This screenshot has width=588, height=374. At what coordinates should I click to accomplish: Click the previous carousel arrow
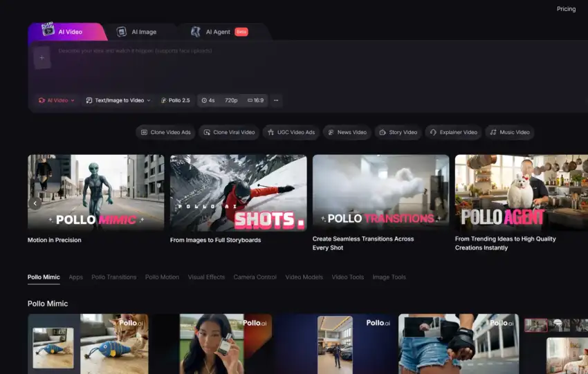click(35, 203)
